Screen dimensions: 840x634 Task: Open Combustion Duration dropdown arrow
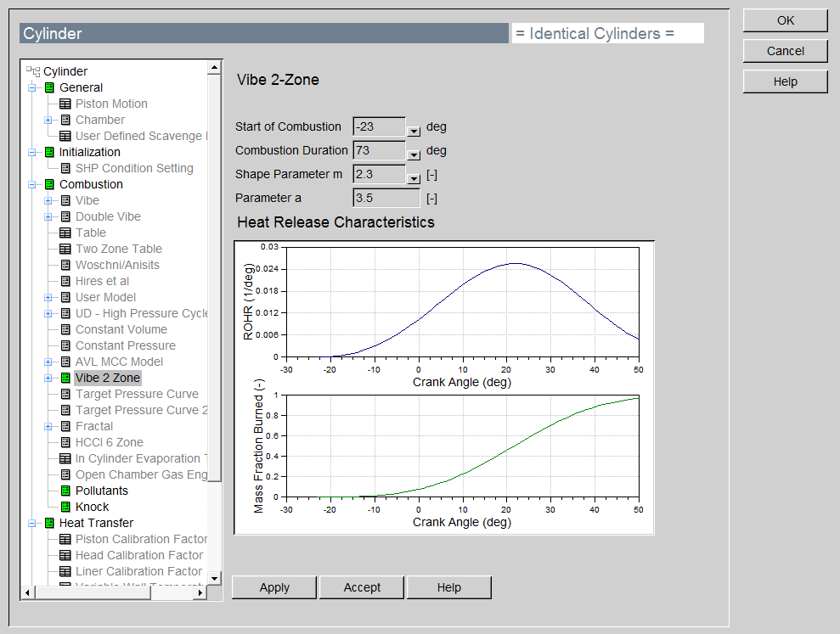tap(414, 154)
